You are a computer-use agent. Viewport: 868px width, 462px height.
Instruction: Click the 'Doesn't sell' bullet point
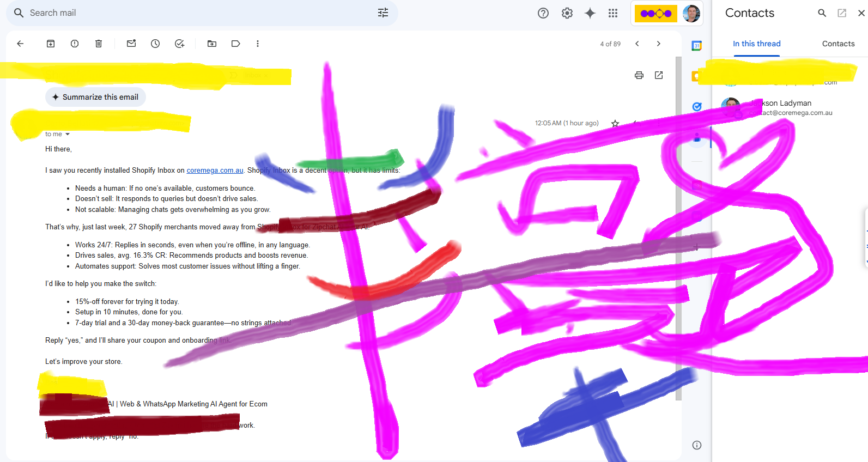[167, 199]
